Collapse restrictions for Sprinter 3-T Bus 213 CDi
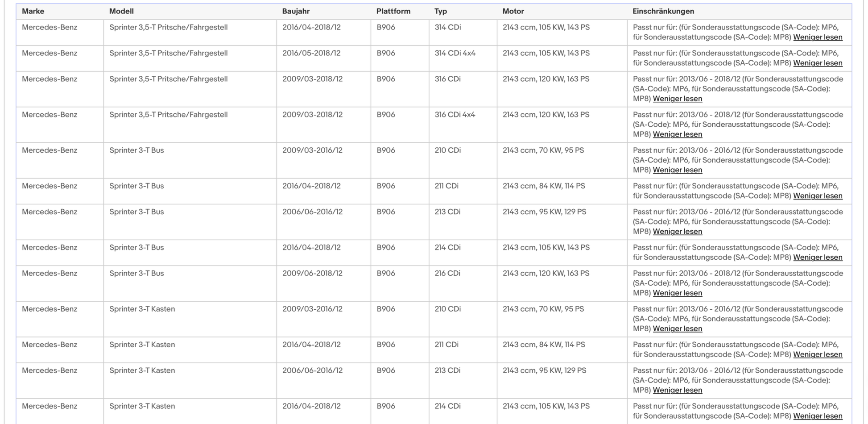This screenshot has width=868, height=424. 677,232
